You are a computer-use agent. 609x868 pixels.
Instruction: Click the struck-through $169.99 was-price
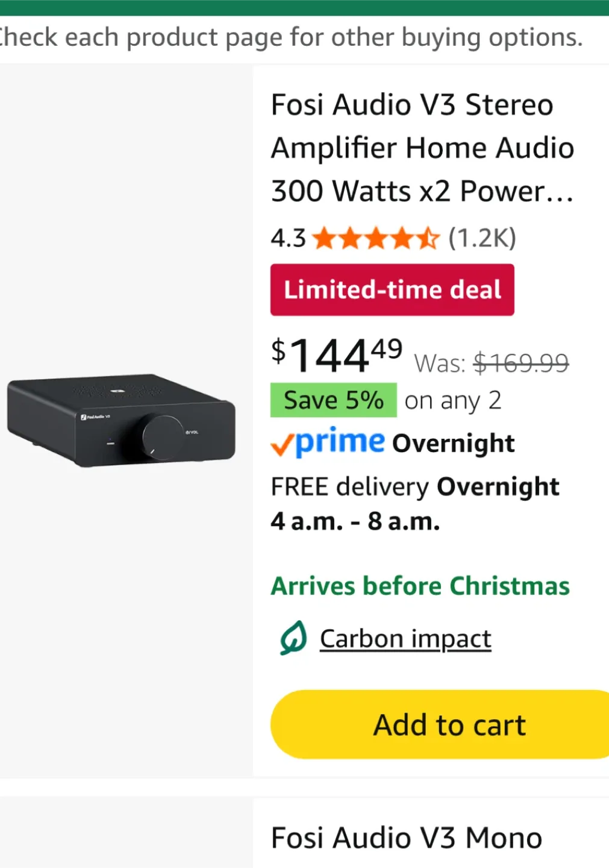point(521,363)
